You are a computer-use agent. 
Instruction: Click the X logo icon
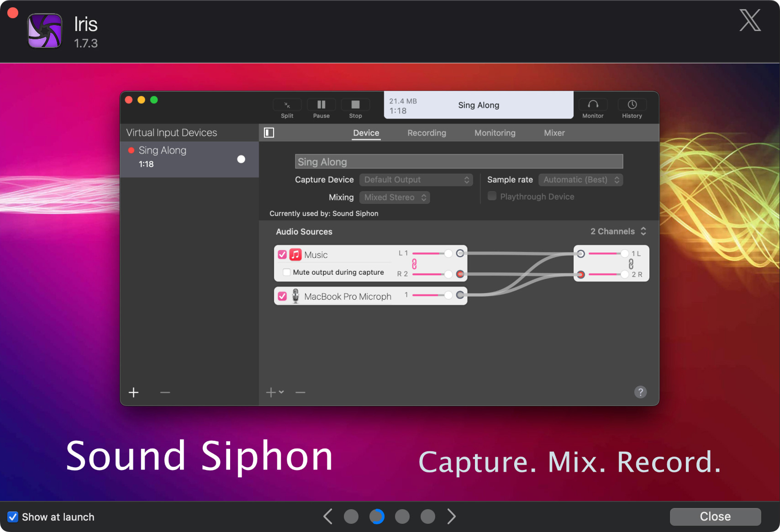(x=750, y=21)
